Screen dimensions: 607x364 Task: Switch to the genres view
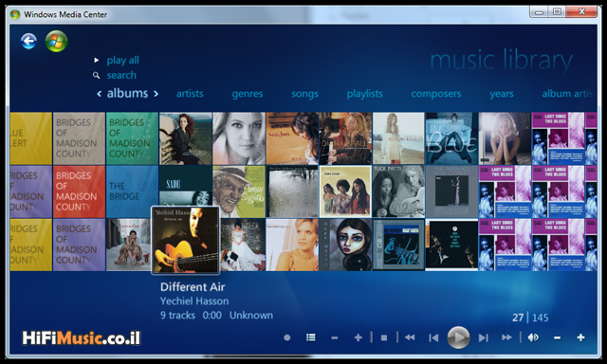click(248, 94)
